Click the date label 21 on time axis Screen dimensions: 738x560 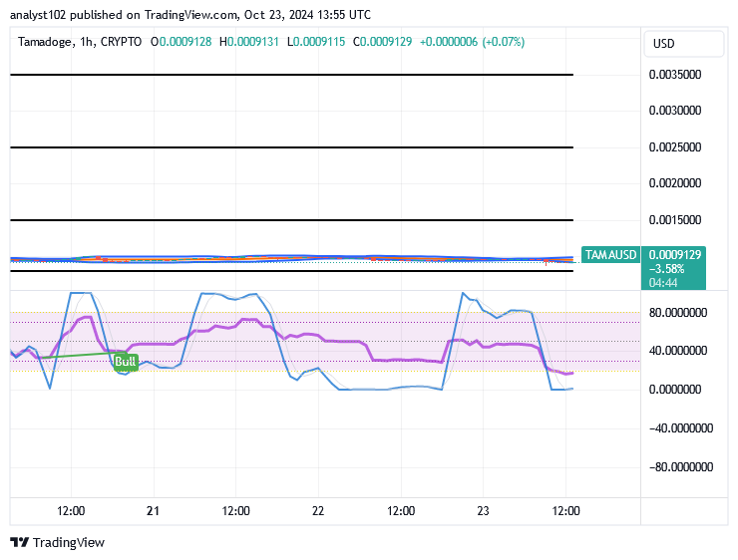click(153, 511)
